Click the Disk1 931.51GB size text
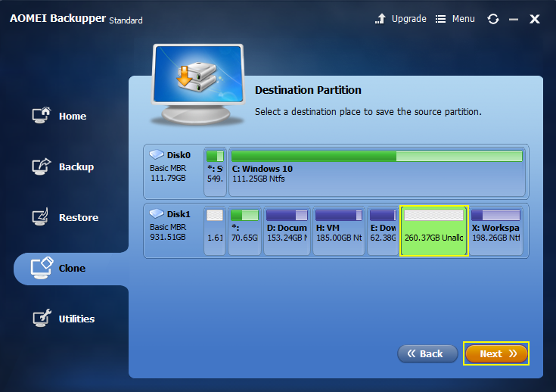Image resolution: width=556 pixels, height=392 pixels. point(168,237)
